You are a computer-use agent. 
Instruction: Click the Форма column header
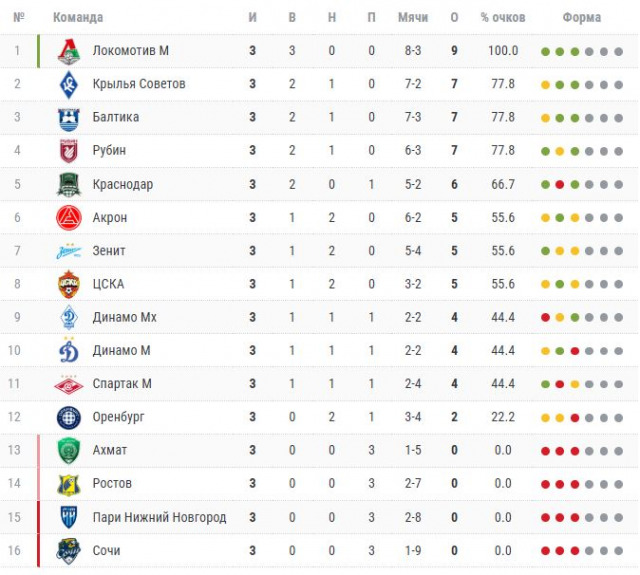[x=582, y=18]
